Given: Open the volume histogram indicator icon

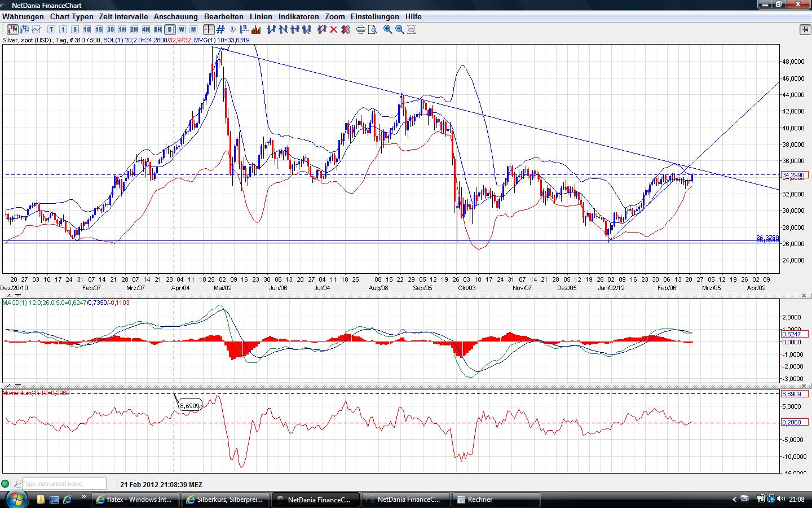Looking at the screenshot, I should click(256, 29).
